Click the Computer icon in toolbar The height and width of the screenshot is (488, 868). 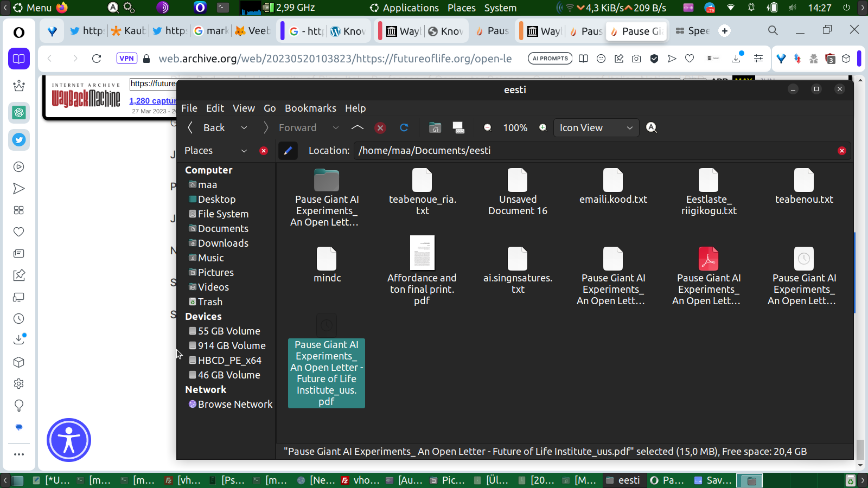coord(458,127)
